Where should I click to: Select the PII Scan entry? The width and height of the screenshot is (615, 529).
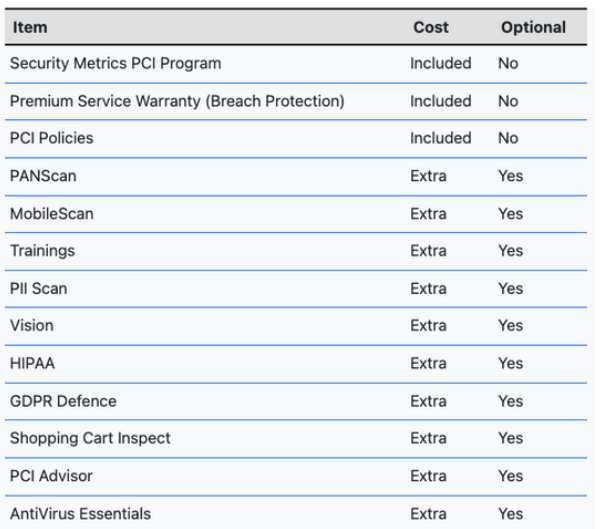[x=39, y=288]
